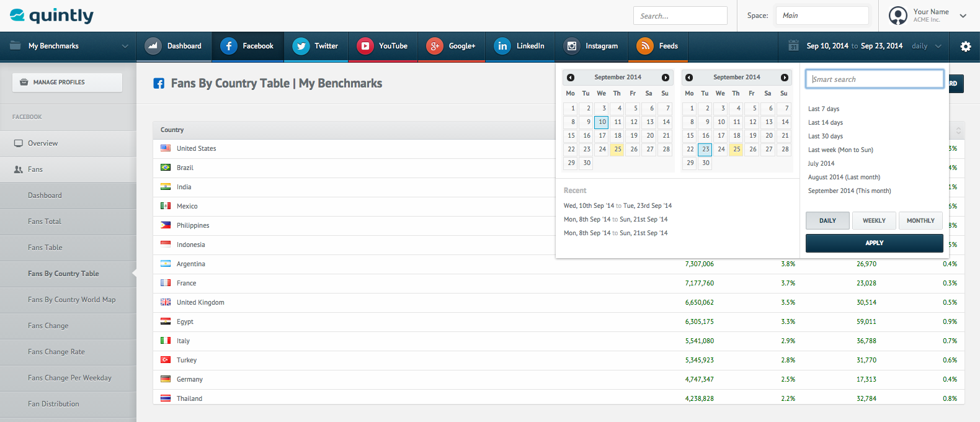Select the Instagram camera icon
980x422 pixels.
(x=572, y=46)
